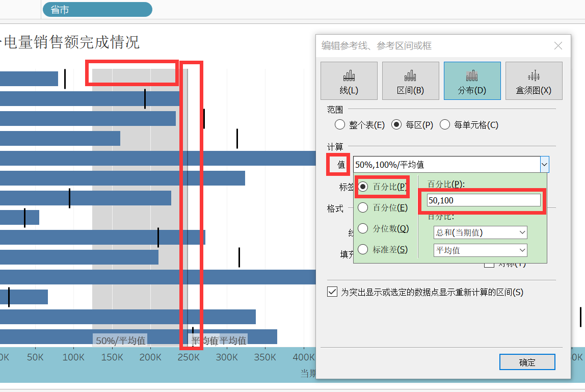This screenshot has width=585, height=392.
Task: Click the 百分比(P): field label
Action: [446, 184]
